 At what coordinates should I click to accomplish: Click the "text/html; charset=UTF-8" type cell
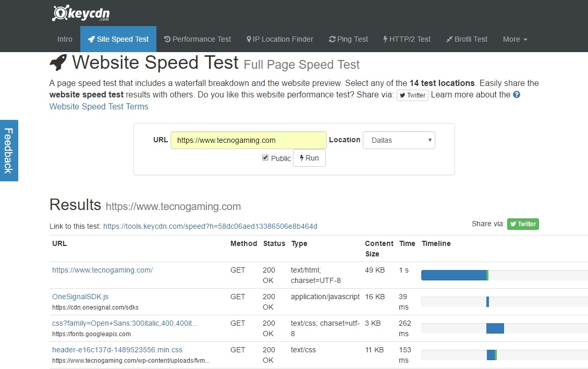tap(316, 275)
